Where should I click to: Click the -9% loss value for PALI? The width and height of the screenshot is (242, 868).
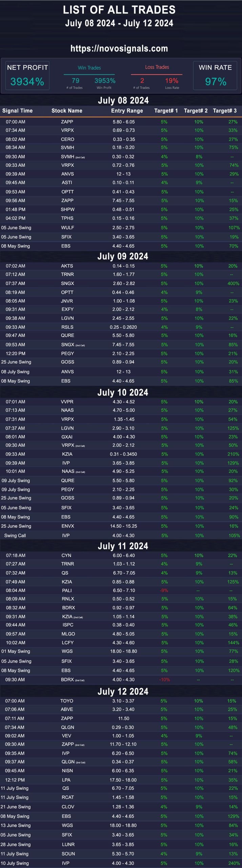tap(164, 590)
